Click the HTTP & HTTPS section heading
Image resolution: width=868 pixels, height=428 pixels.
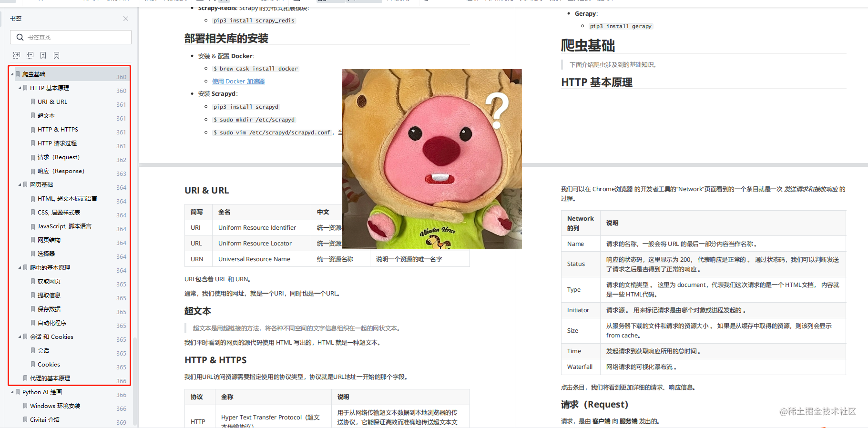[x=215, y=360]
